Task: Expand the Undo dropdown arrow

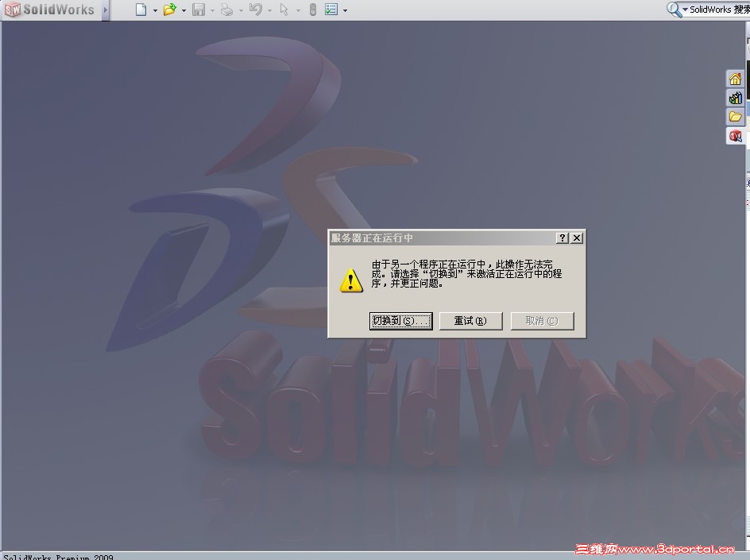Action: click(270, 10)
